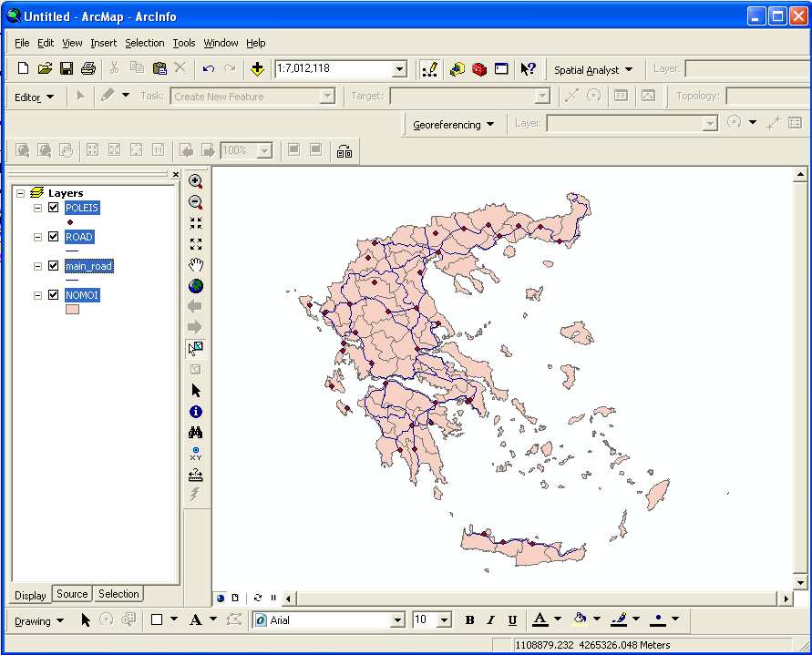Click the NOMOI pink fill symbol
The image size is (812, 655).
(72, 309)
